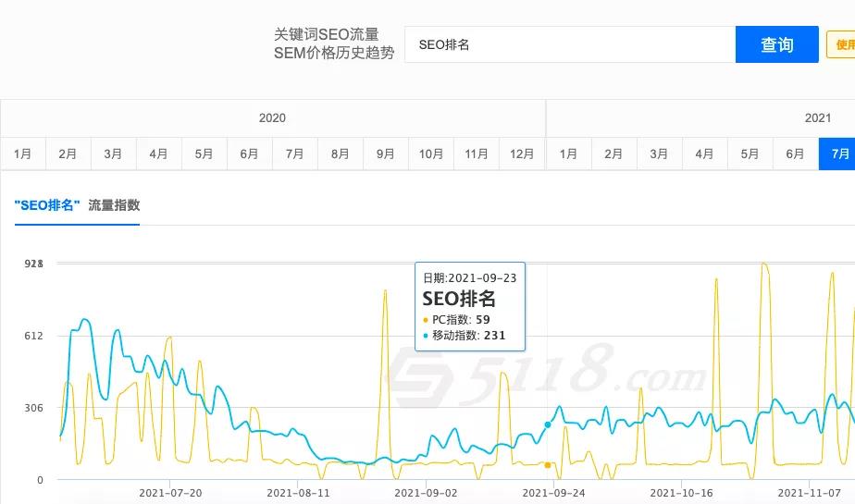855x504 pixels.
Task: Choose 9月 in the 2020 row
Action: click(x=386, y=154)
